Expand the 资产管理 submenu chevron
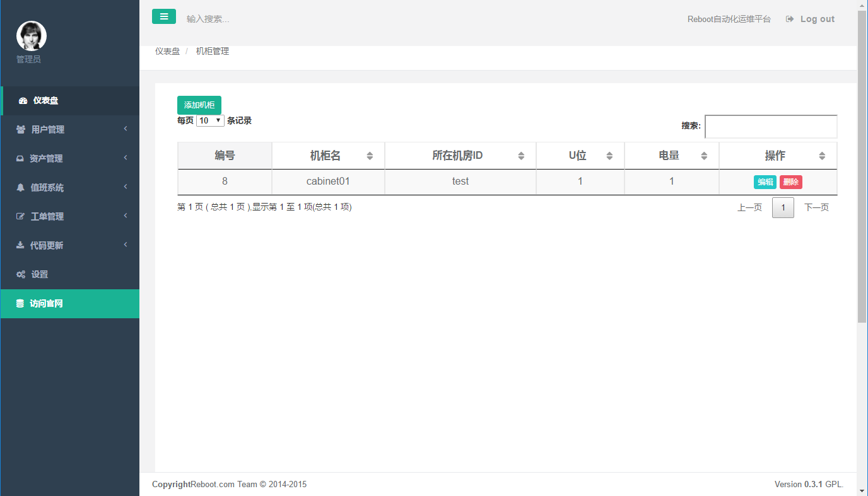 125,158
